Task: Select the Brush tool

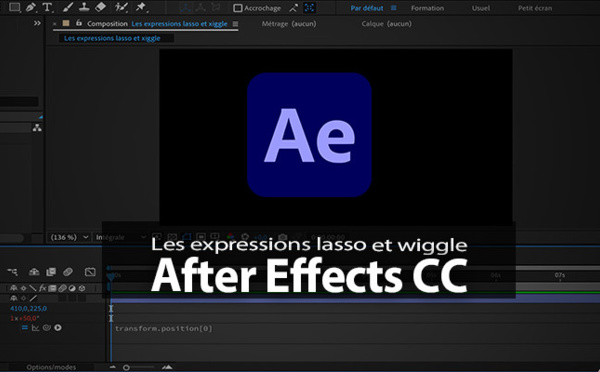Action: (x=67, y=7)
